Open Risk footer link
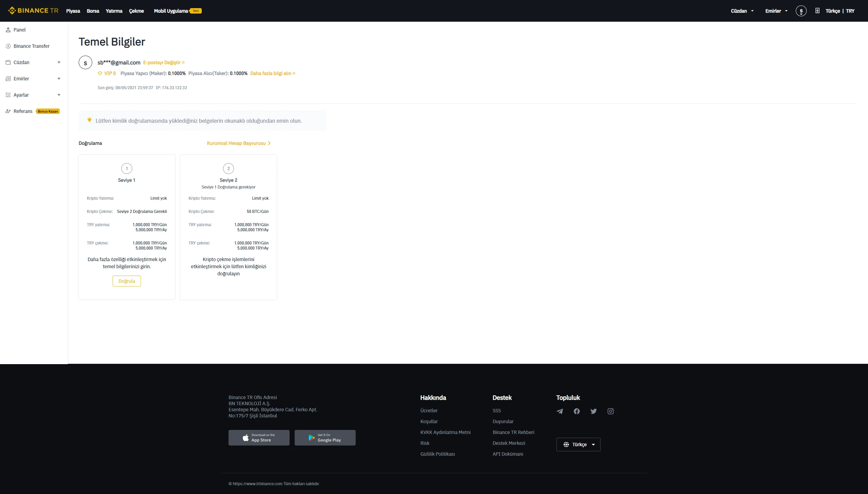868x494 pixels. coord(425,443)
